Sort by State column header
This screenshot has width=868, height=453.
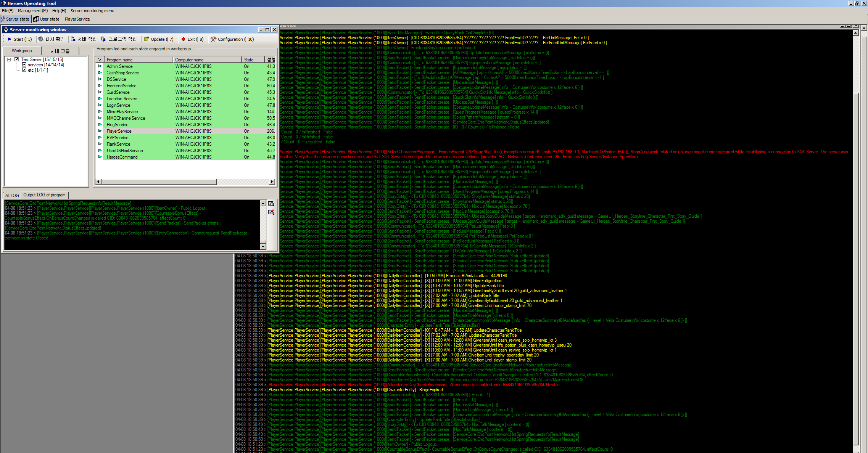253,60
